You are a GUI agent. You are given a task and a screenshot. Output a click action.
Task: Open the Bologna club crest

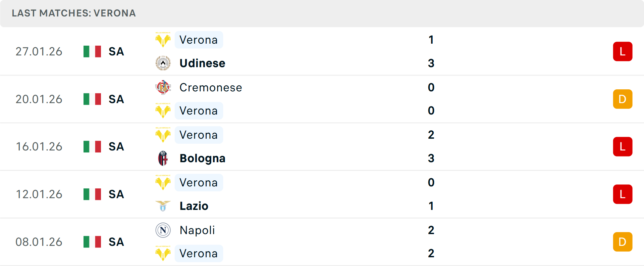coord(163,158)
